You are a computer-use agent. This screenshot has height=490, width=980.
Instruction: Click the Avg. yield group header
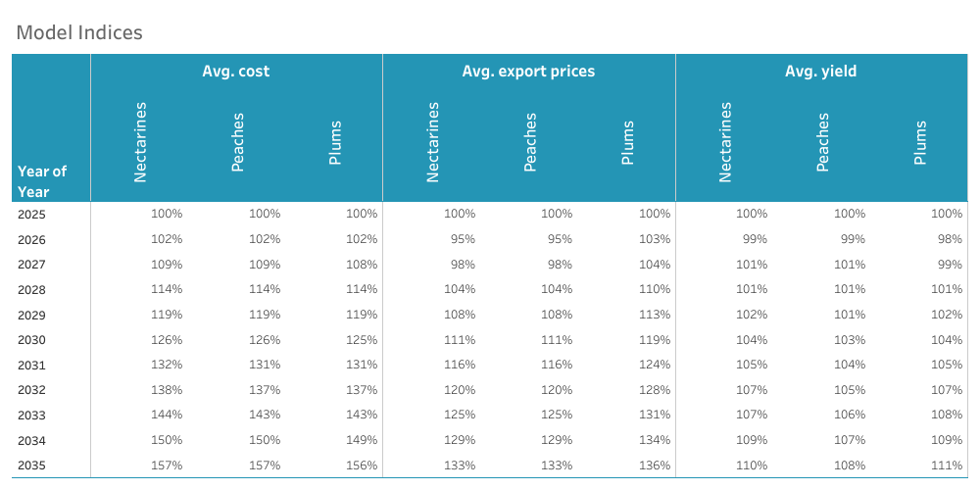821,72
